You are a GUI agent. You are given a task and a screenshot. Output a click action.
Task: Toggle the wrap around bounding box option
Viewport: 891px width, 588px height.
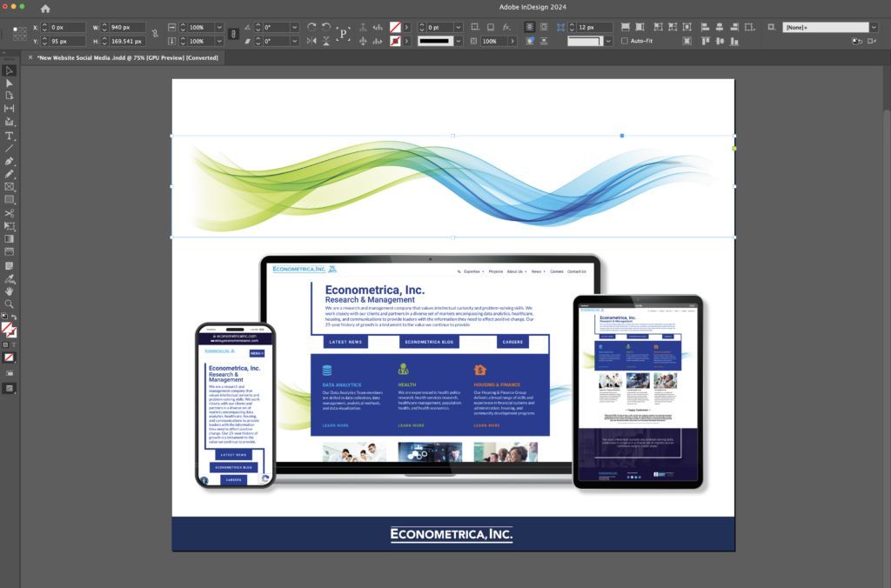click(544, 27)
